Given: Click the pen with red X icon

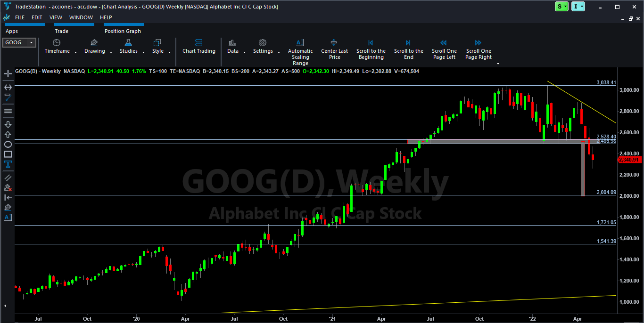Looking at the screenshot, I should (8, 187).
